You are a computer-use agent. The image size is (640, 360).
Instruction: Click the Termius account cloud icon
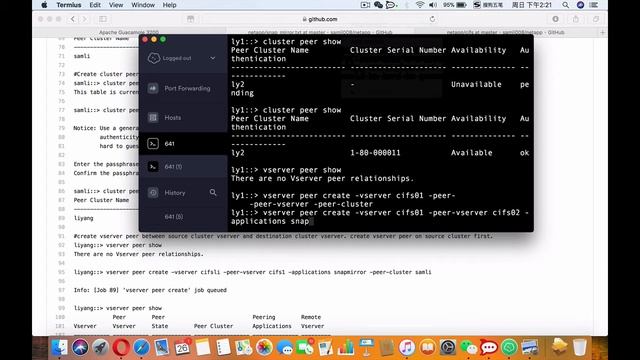pos(153,58)
